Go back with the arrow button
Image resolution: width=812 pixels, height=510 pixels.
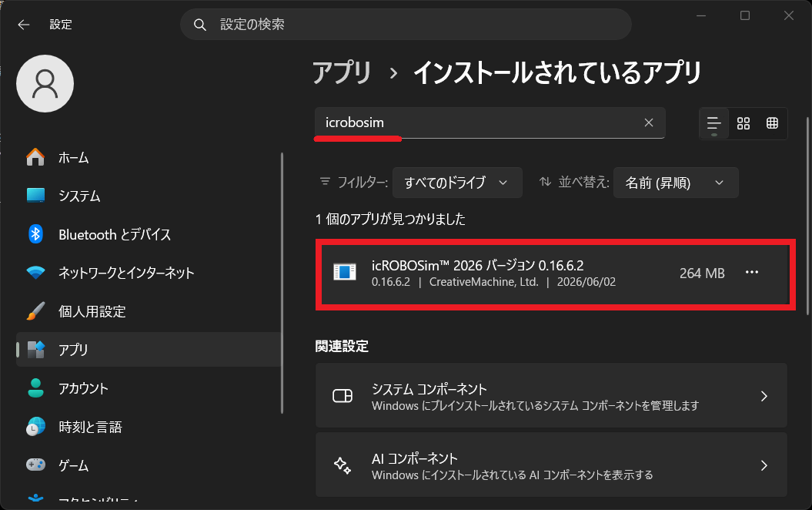(x=24, y=25)
